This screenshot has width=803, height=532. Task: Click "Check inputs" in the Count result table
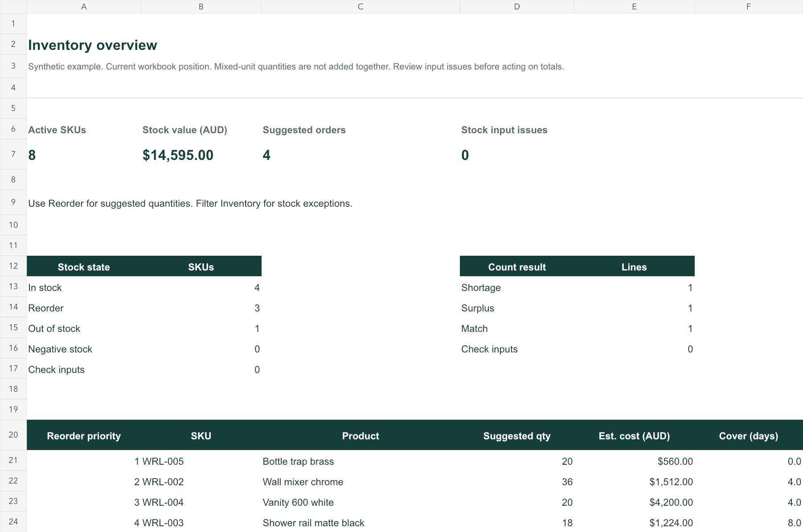[490, 349]
